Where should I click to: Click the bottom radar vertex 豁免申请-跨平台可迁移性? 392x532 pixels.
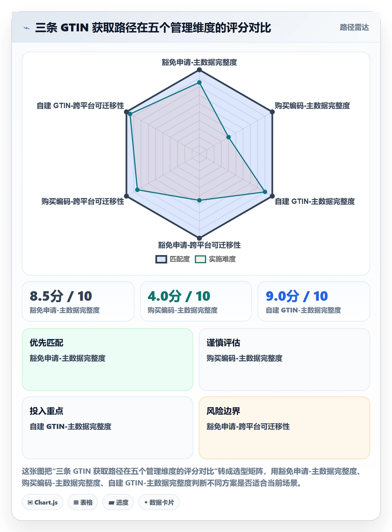click(199, 238)
